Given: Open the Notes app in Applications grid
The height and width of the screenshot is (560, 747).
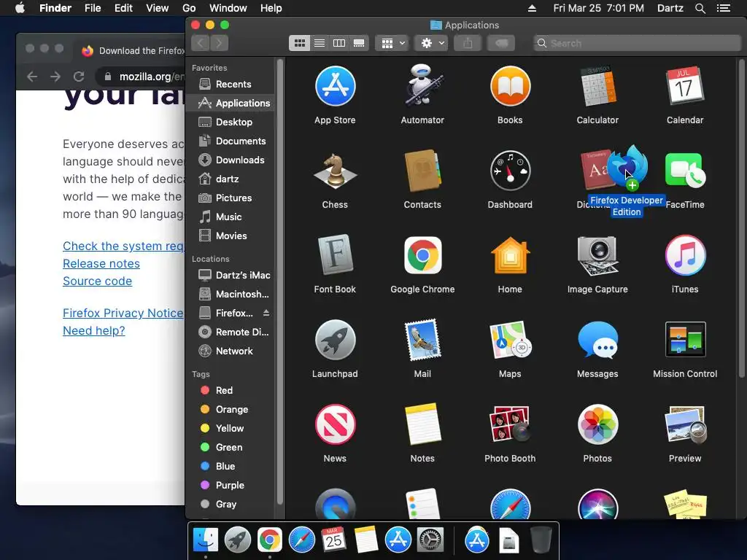Looking at the screenshot, I should pos(422,425).
